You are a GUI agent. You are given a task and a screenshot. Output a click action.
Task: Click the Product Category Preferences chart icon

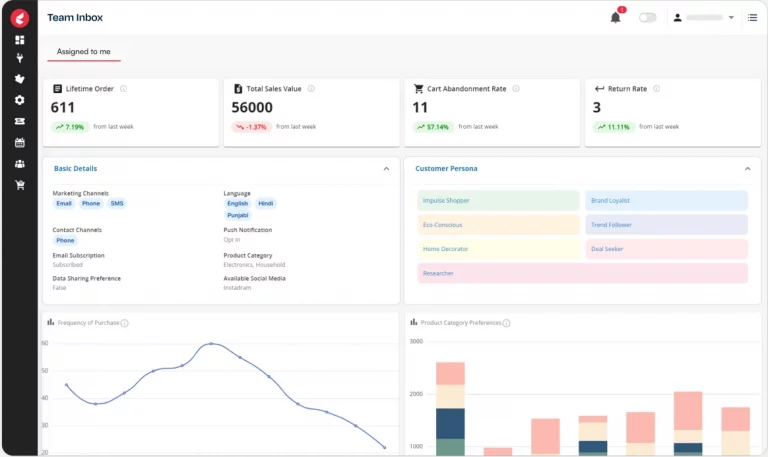coord(413,322)
